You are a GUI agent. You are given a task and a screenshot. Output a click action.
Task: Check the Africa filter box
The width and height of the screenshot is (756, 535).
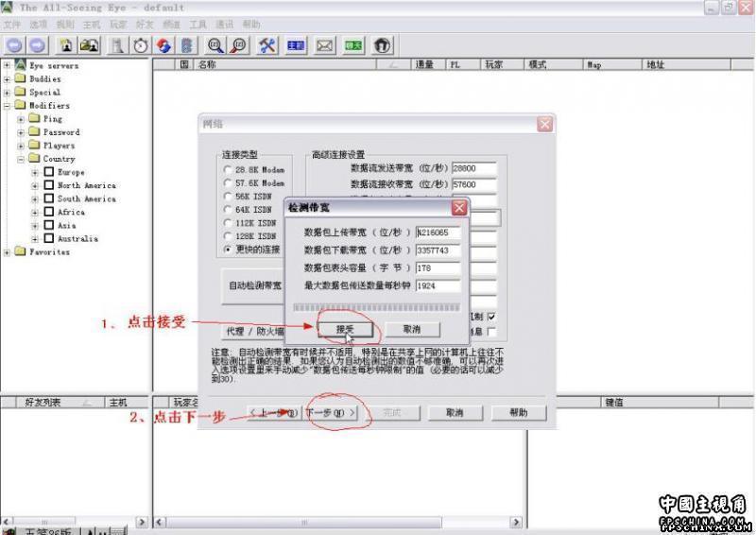[49, 212]
